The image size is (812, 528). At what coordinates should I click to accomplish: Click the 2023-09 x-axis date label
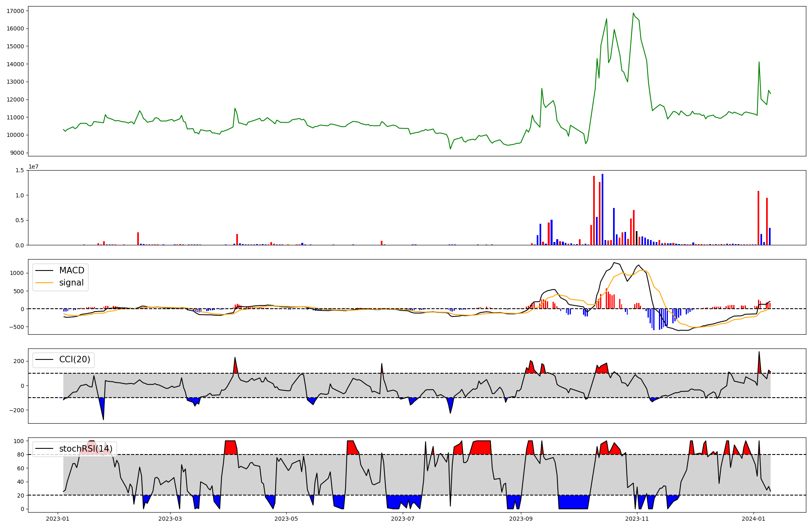tap(520, 519)
